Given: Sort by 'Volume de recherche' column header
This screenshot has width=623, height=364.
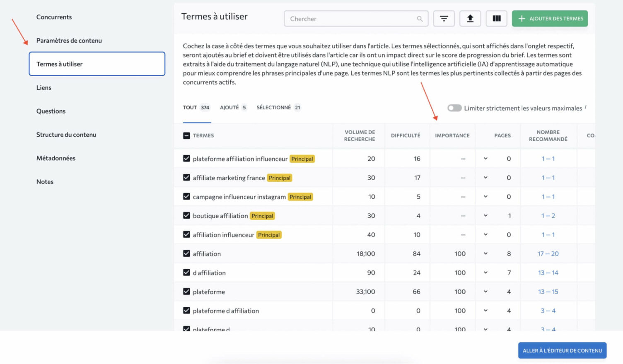Looking at the screenshot, I should (x=360, y=135).
